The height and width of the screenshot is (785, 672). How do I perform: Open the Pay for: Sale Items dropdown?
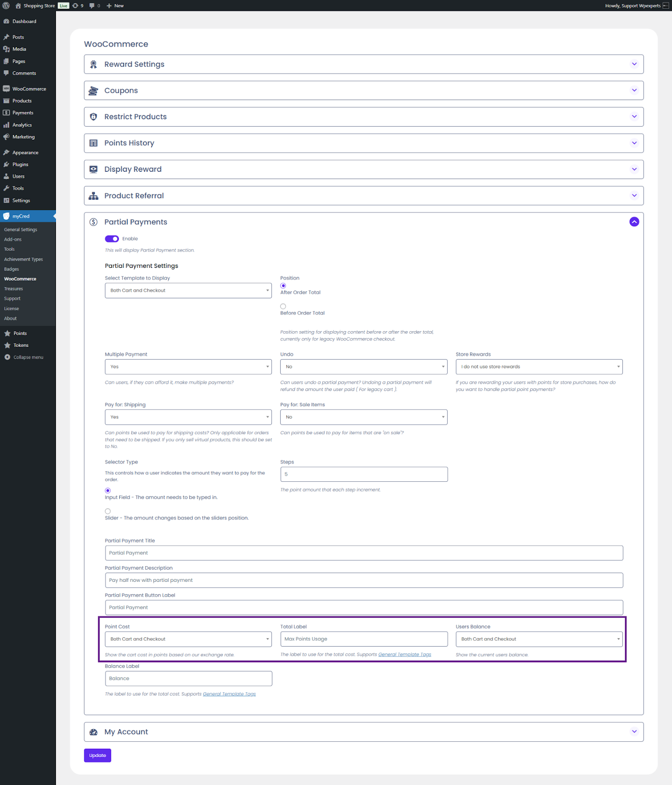tap(363, 417)
